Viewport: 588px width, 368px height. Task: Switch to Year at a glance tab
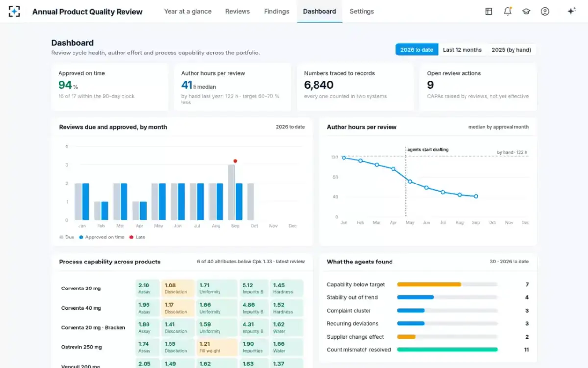pyautogui.click(x=188, y=11)
